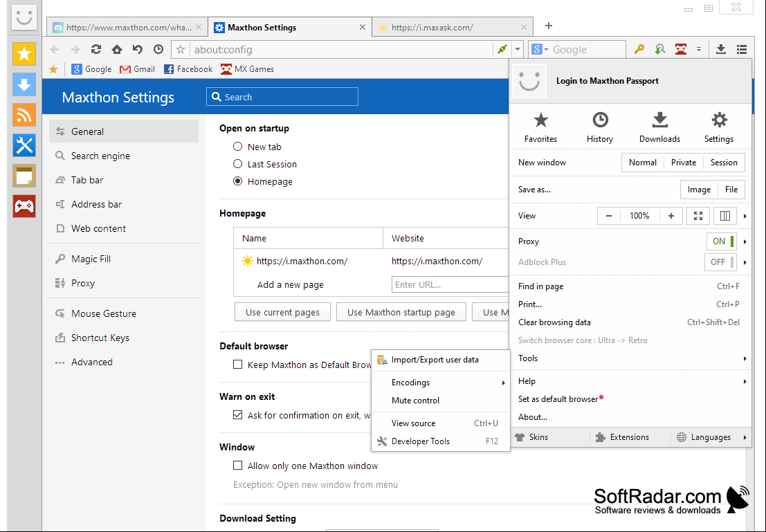Open Developer Tools from submenu

pos(441,441)
